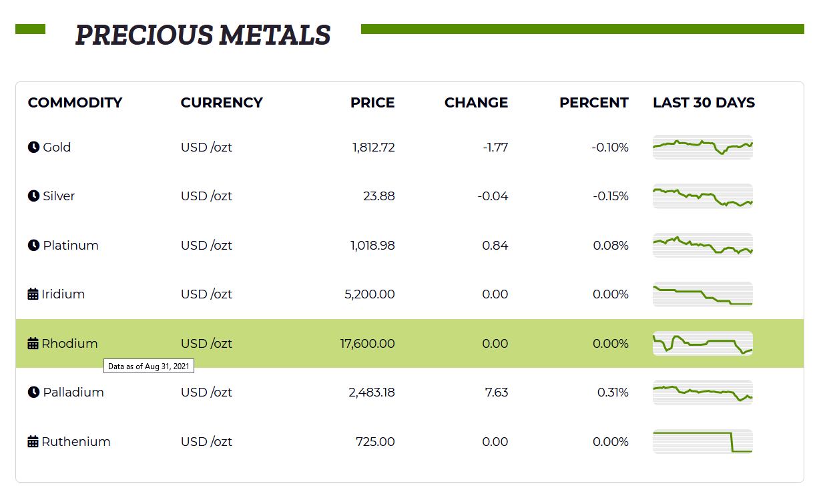Open the Palladium commodity link

(73, 392)
